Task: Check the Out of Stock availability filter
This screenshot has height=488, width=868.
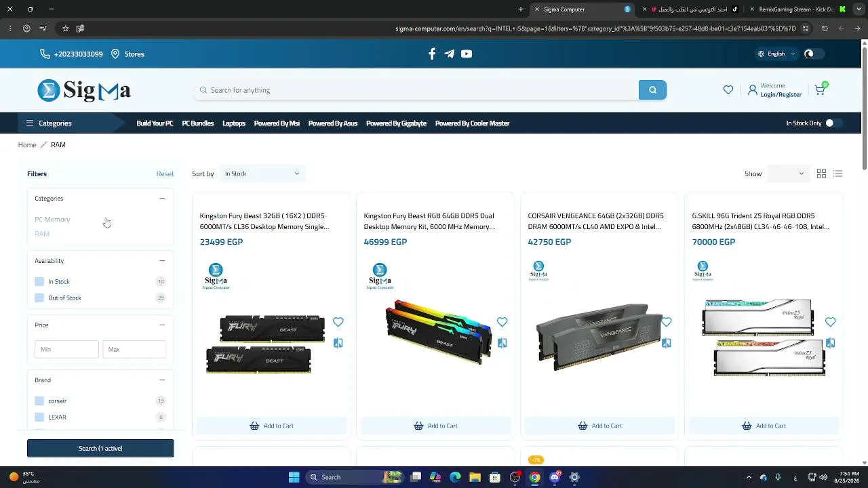Action: tap(39, 298)
